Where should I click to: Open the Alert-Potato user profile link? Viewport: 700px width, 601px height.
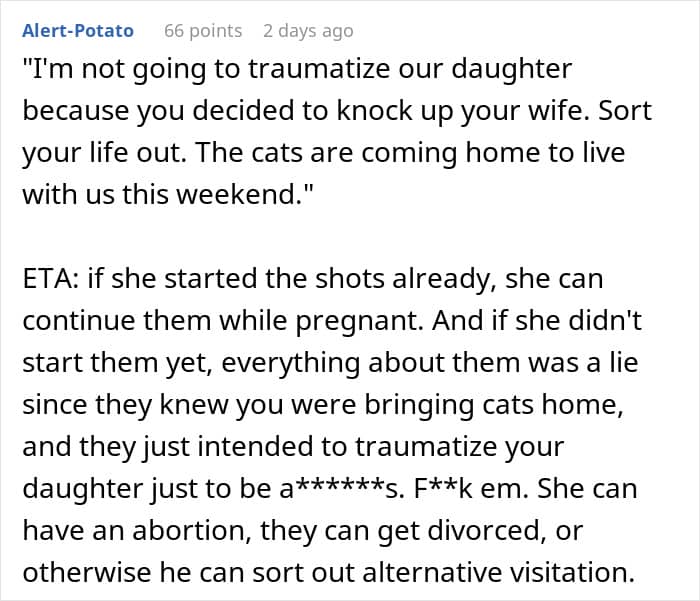tap(78, 31)
